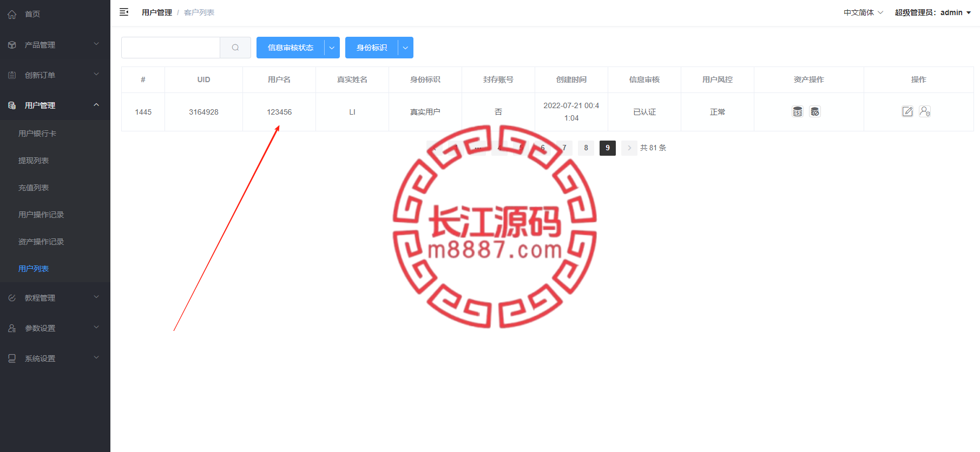Image resolution: width=980 pixels, height=452 pixels.
Task: Toggle the sidebar collapse hamburger icon
Action: point(124,12)
